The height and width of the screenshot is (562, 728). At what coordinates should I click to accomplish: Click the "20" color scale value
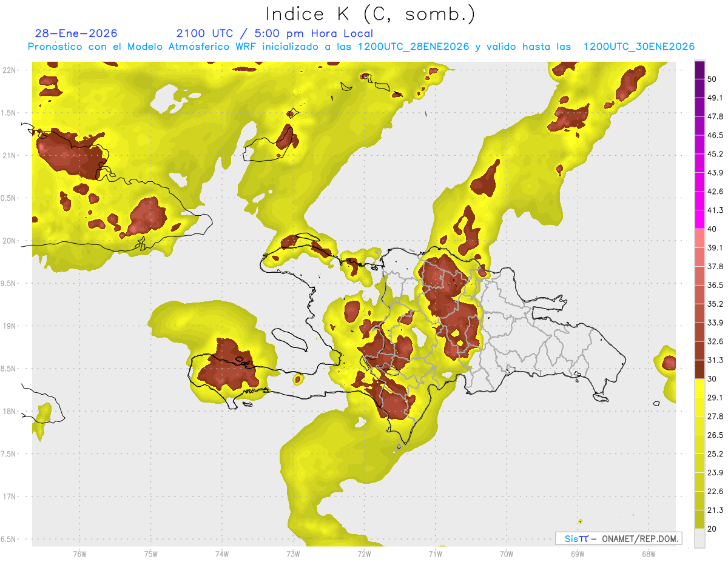[713, 529]
